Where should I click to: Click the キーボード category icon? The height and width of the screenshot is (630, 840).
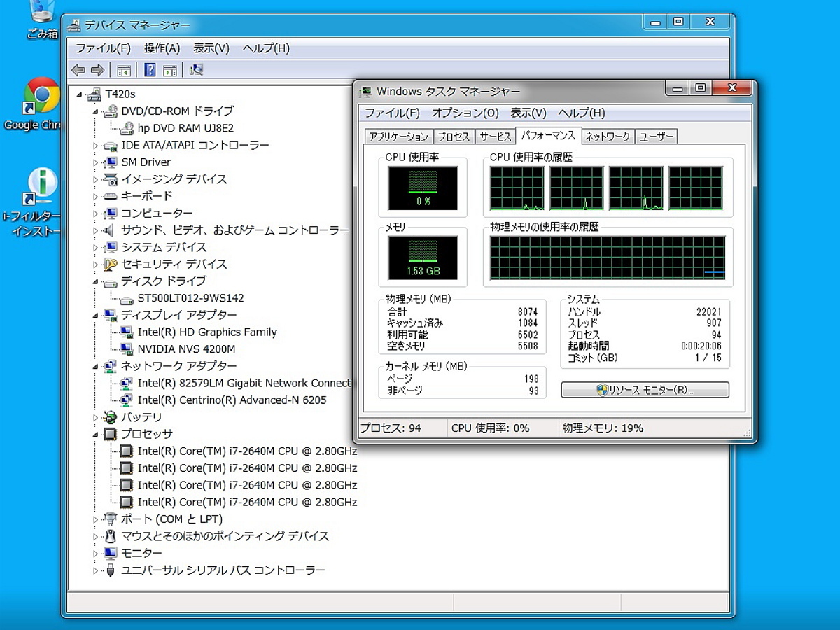coord(110,196)
